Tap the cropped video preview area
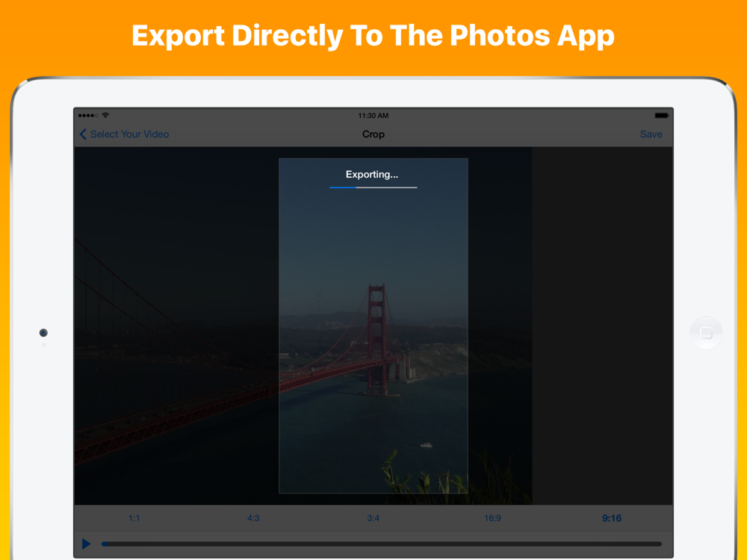Image resolution: width=747 pixels, height=560 pixels. tap(373, 326)
